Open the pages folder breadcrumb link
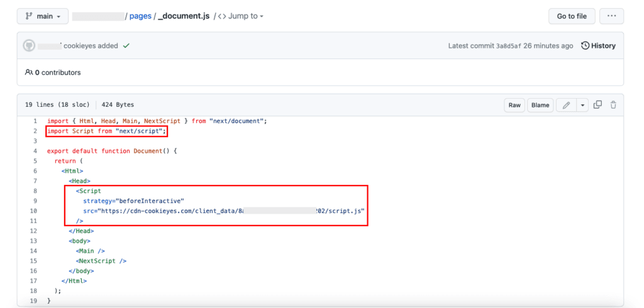The image size is (644, 308). click(x=140, y=16)
